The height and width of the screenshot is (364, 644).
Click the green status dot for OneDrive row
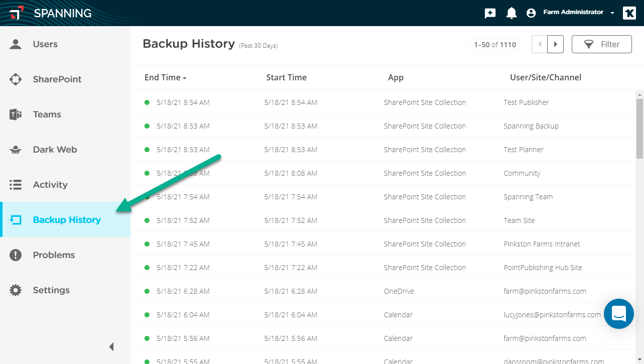147,291
